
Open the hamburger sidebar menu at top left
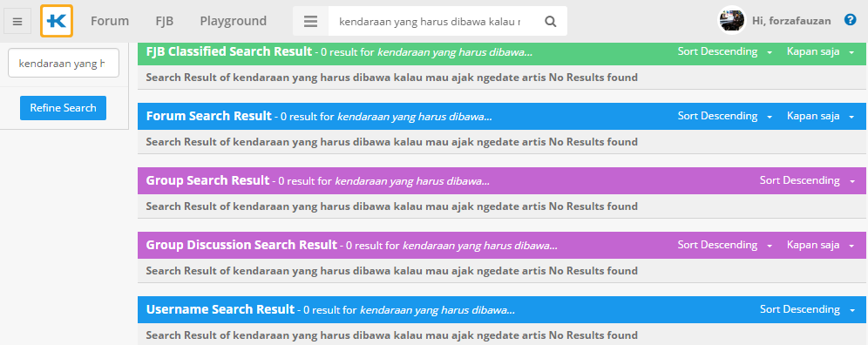[17, 22]
